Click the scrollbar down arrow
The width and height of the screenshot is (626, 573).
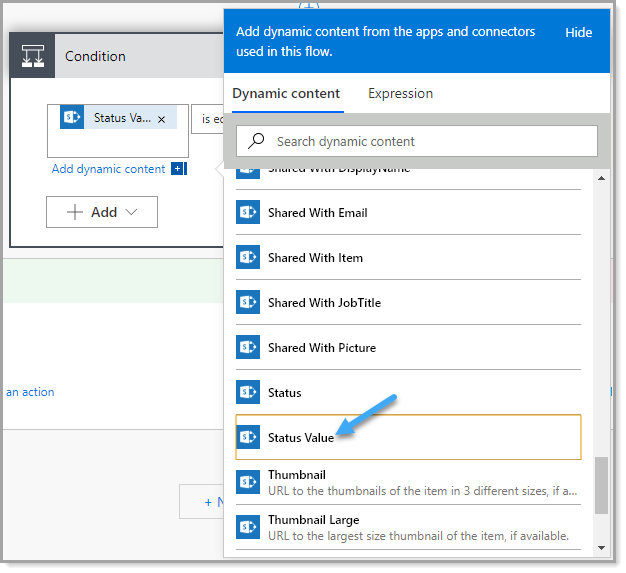click(x=601, y=548)
